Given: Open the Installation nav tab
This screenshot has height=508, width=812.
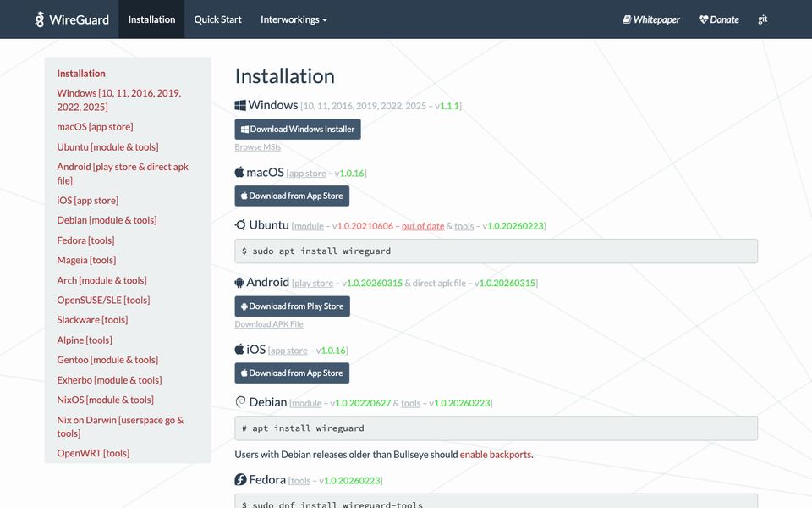Looking at the screenshot, I should click(151, 19).
